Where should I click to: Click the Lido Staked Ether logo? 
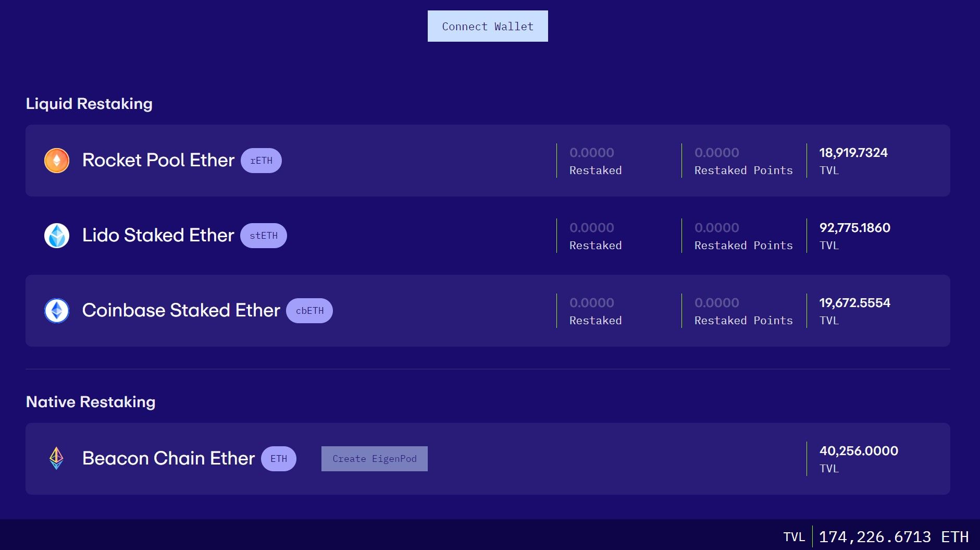pyautogui.click(x=56, y=235)
